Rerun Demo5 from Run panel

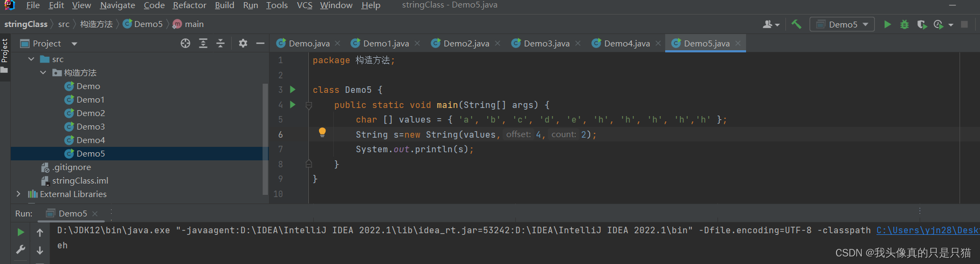pos(20,232)
